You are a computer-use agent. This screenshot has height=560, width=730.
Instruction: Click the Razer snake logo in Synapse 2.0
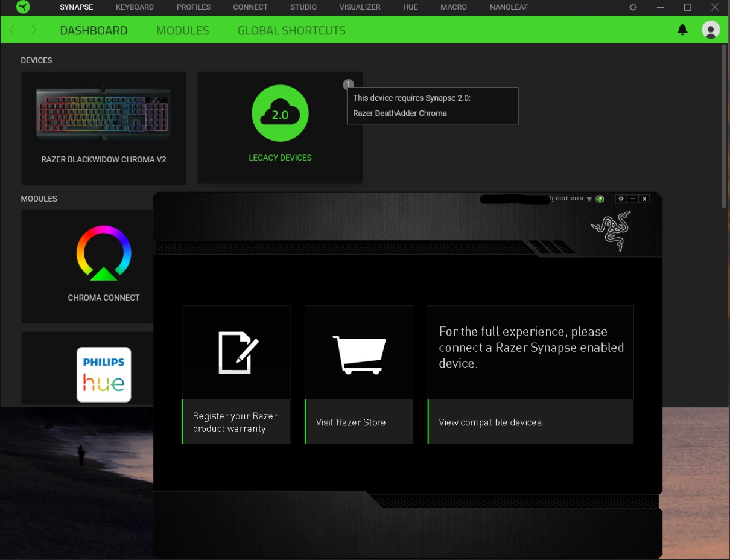611,231
